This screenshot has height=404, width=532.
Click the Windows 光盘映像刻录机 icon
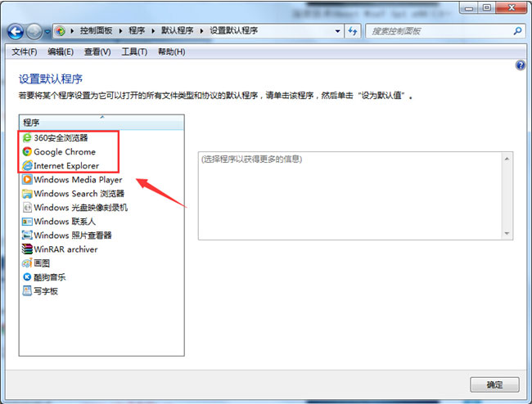pos(27,208)
